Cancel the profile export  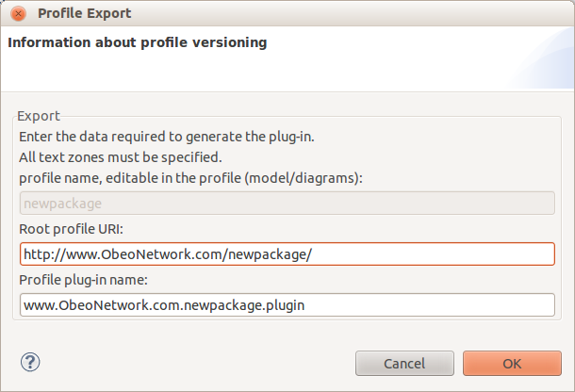tap(404, 364)
